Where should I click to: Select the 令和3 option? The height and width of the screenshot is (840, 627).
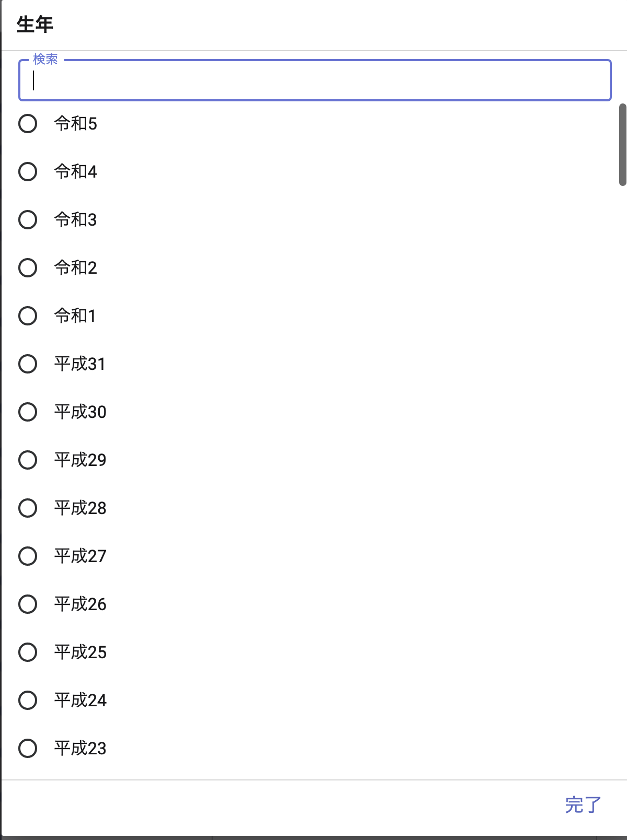point(28,220)
